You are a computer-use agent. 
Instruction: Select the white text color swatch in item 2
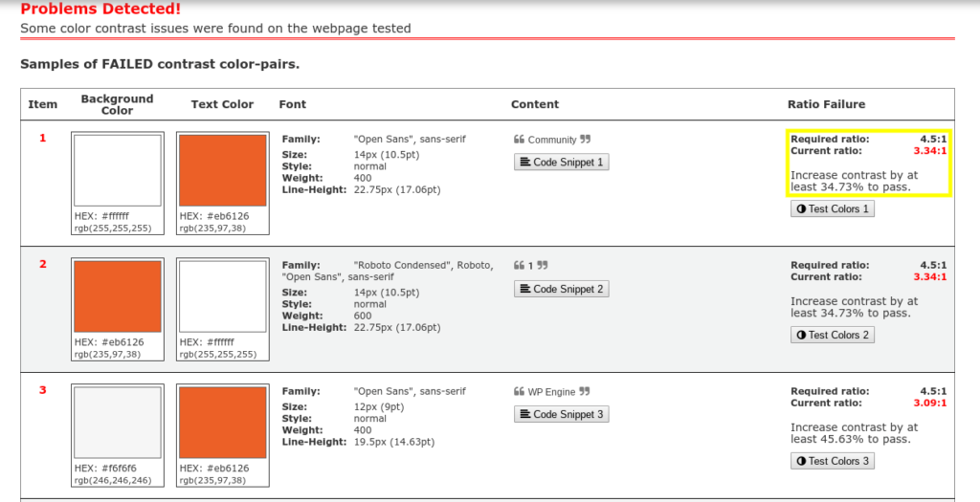click(x=222, y=296)
